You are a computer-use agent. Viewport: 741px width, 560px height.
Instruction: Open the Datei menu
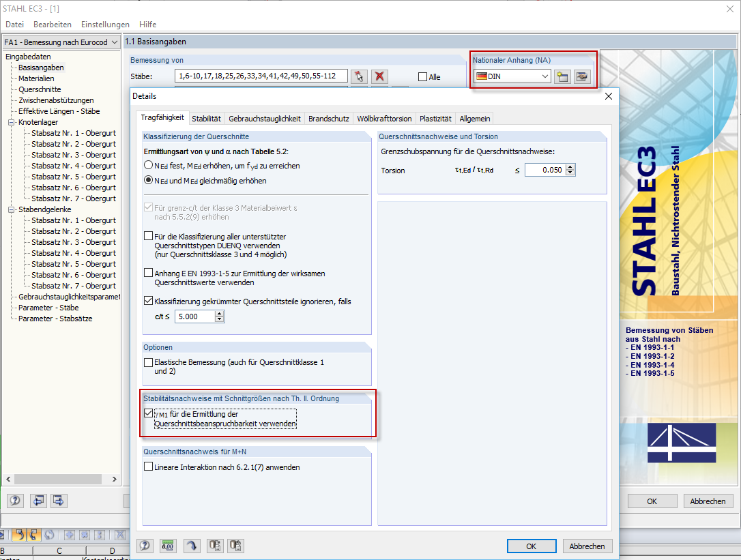[14, 25]
